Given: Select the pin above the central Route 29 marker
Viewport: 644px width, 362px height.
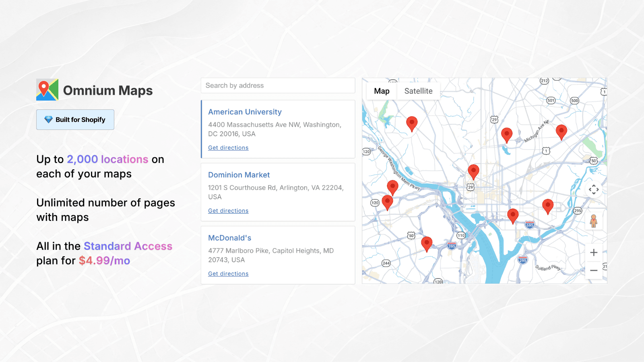Looking at the screenshot, I should (x=474, y=172).
